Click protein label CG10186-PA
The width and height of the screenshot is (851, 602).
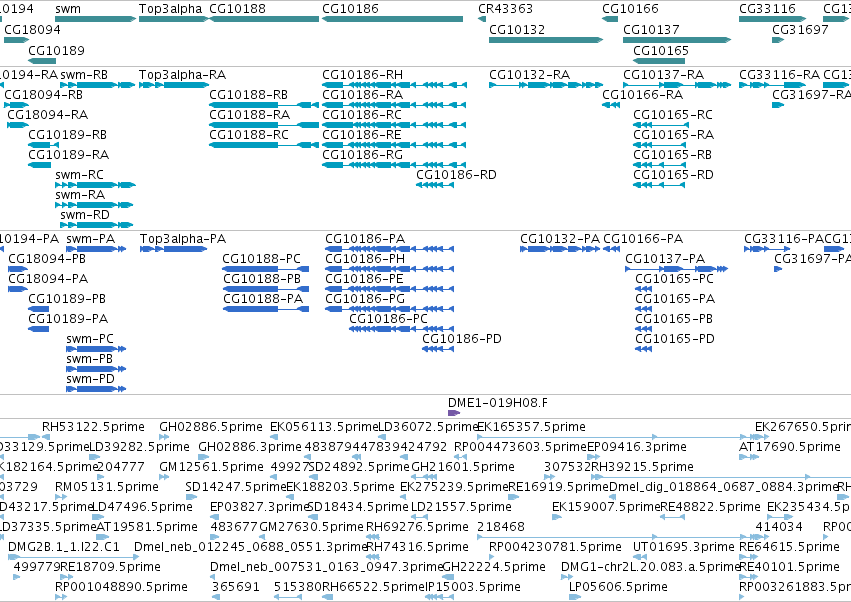point(365,239)
